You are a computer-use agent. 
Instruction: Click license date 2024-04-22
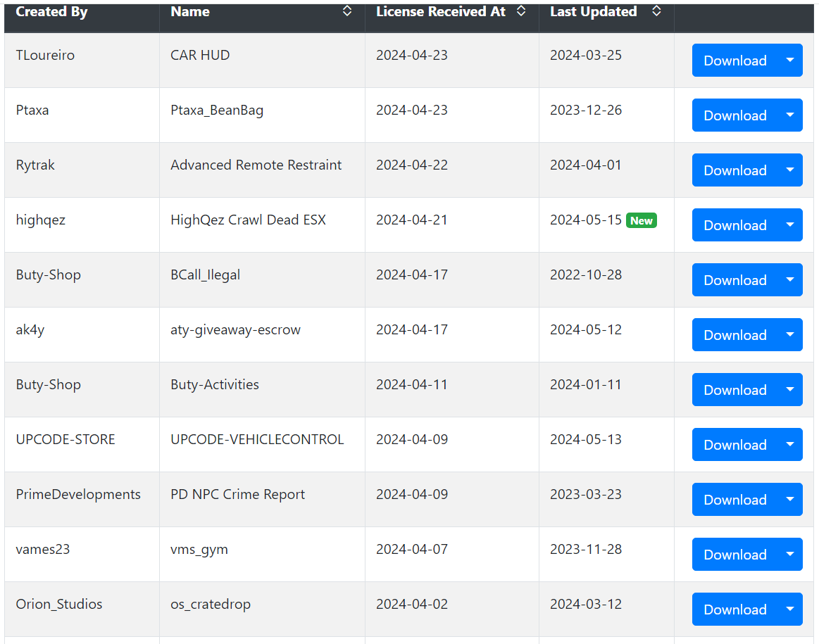[x=411, y=165]
